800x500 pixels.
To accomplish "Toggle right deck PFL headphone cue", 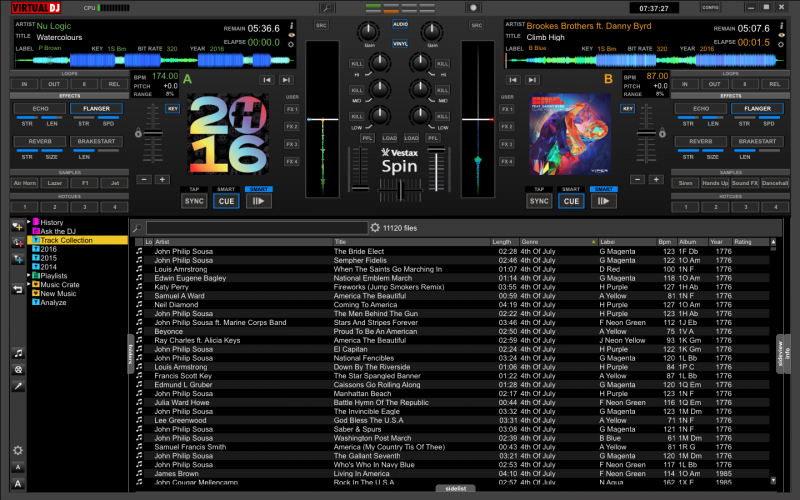I will coord(433,138).
